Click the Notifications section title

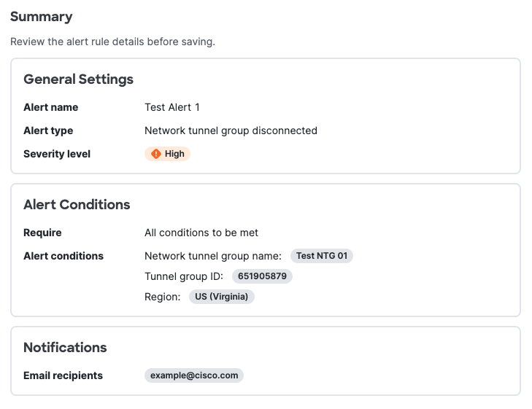pyautogui.click(x=65, y=348)
